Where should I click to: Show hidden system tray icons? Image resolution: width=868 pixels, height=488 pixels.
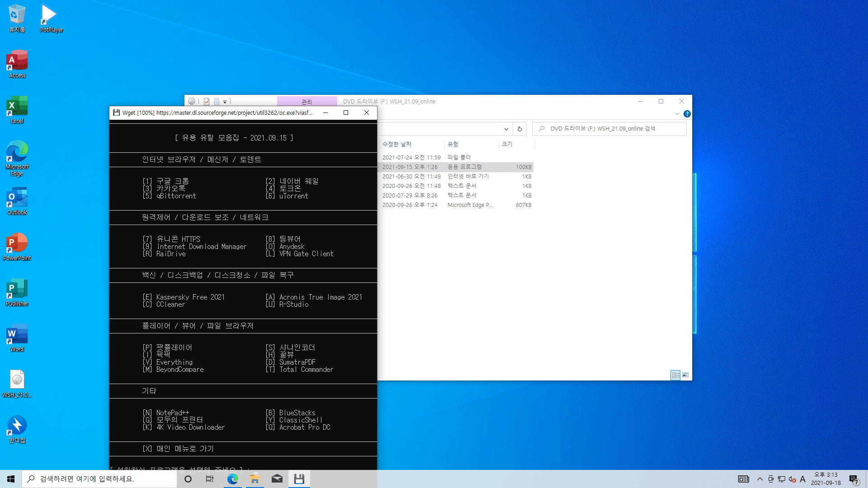pyautogui.click(x=759, y=479)
